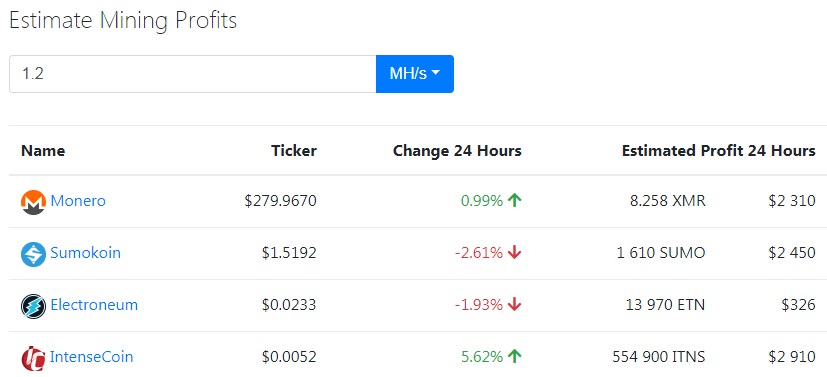Click the Monero coin logo icon
The width and height of the screenshot is (827, 377).
[x=33, y=202]
